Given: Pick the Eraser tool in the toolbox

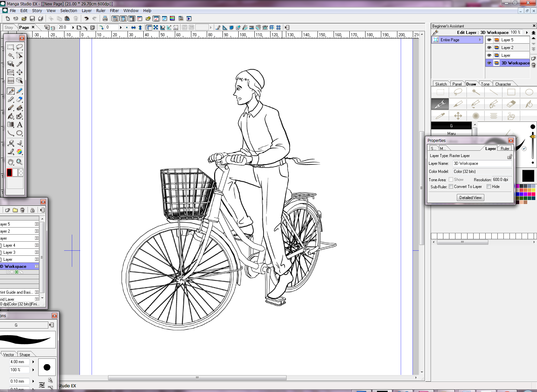Looking at the screenshot, I should 19,99.
